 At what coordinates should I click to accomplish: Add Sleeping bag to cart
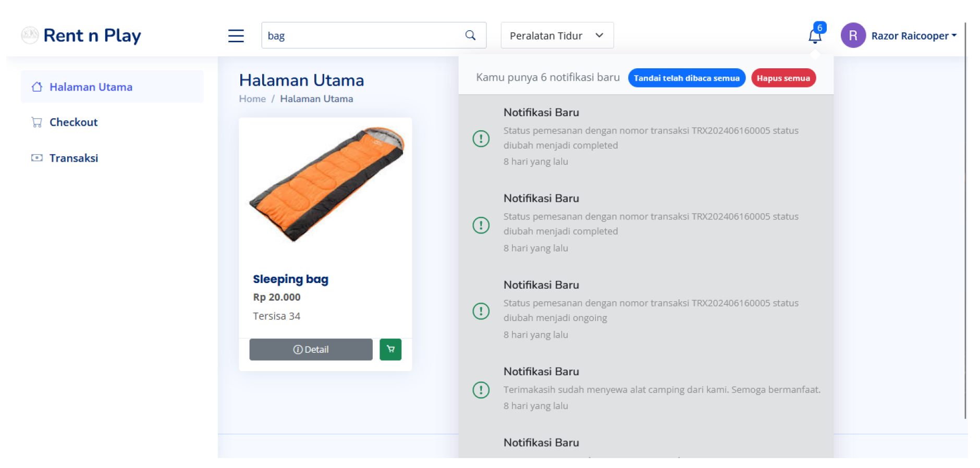point(390,349)
